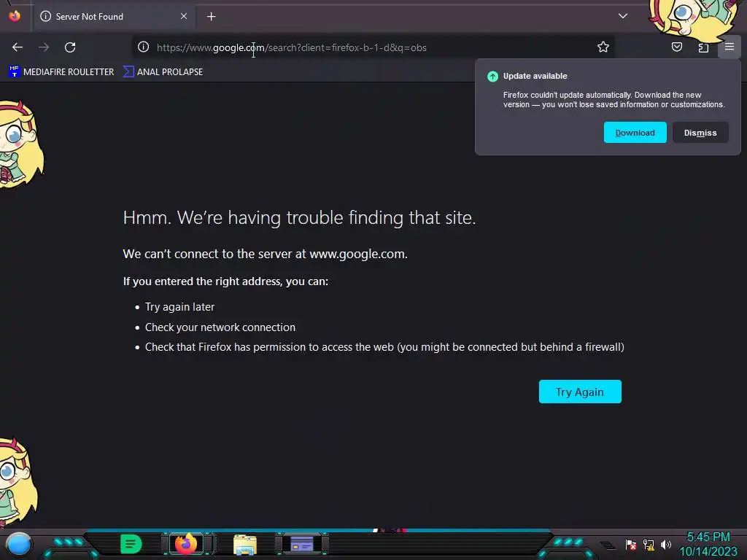747x560 pixels.
Task: Open site information icon in address bar
Action: coord(144,47)
